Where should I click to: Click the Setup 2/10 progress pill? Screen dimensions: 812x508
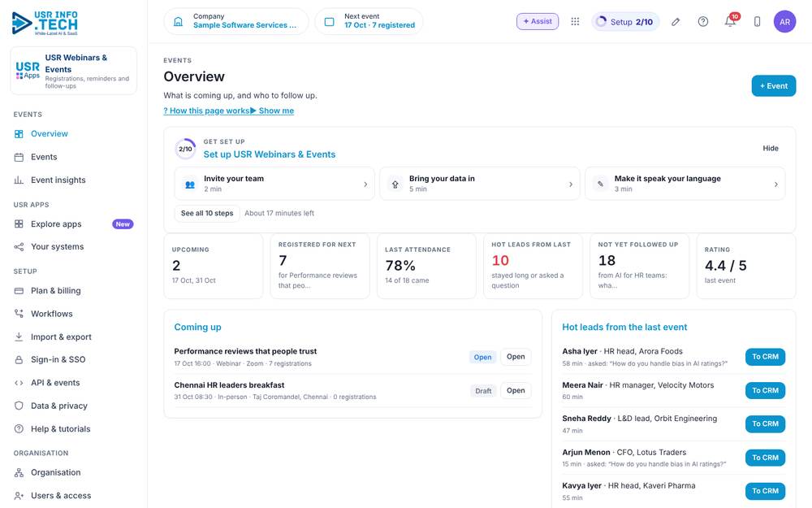(625, 22)
